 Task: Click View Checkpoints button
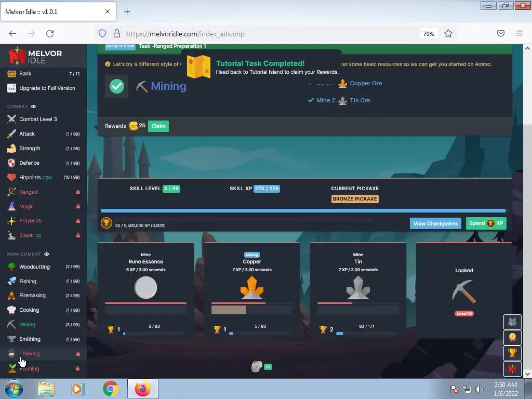[435, 223]
